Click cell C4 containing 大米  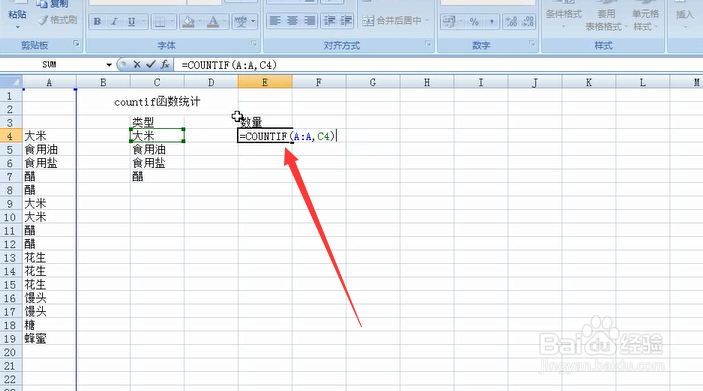tap(157, 136)
